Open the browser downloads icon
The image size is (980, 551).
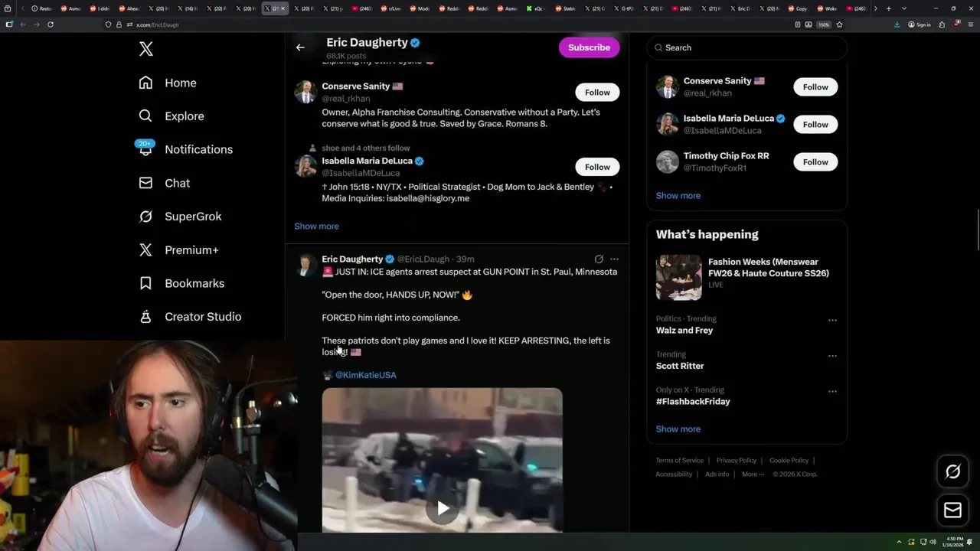pos(897,24)
